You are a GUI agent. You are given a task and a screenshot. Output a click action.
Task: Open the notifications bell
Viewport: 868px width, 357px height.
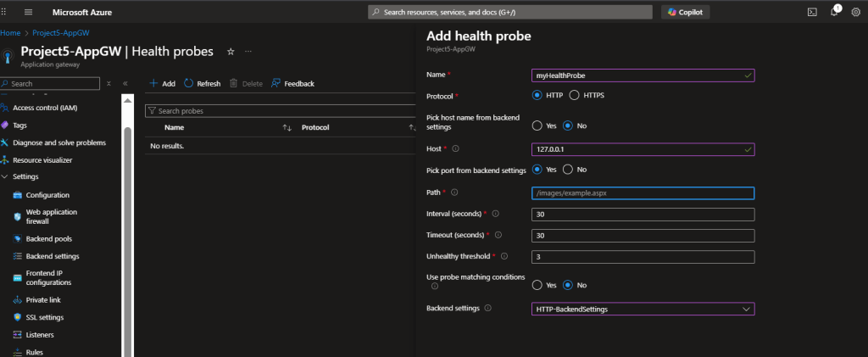(834, 12)
